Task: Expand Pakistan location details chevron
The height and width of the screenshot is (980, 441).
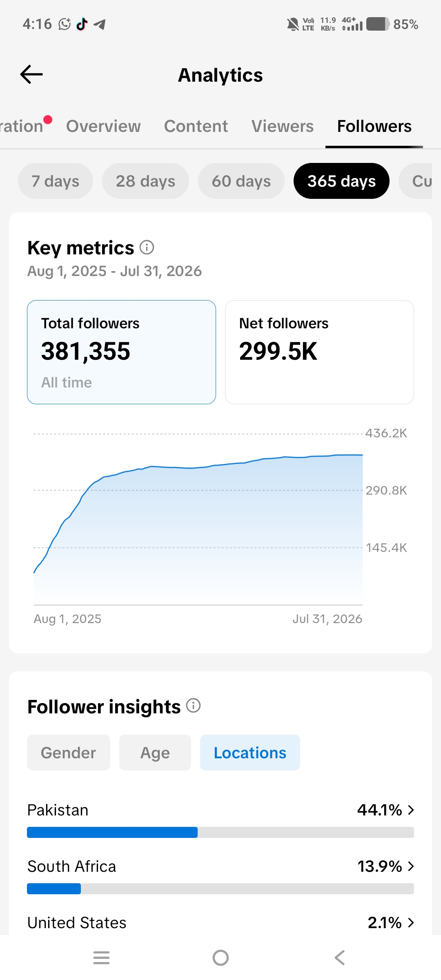Action: pos(411,810)
